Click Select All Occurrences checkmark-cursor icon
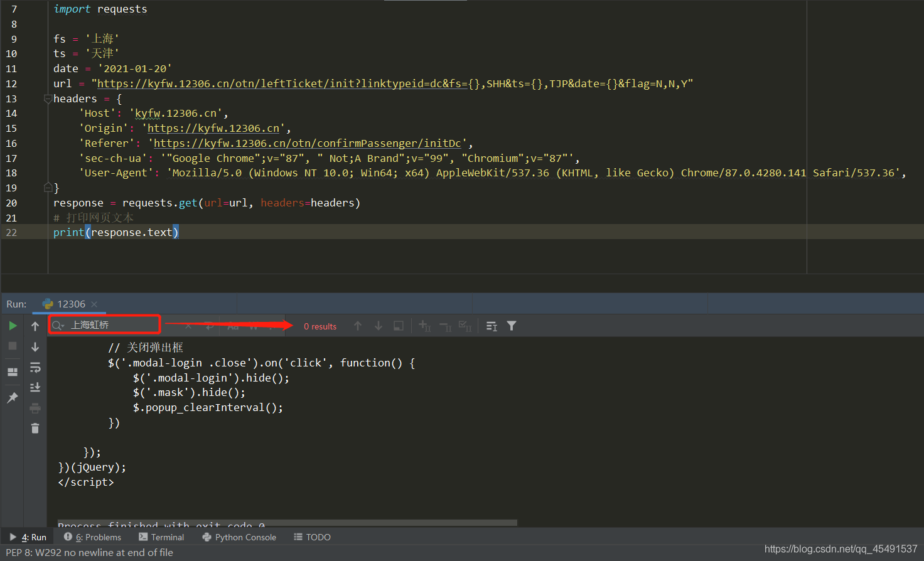The image size is (924, 561). 465,326
